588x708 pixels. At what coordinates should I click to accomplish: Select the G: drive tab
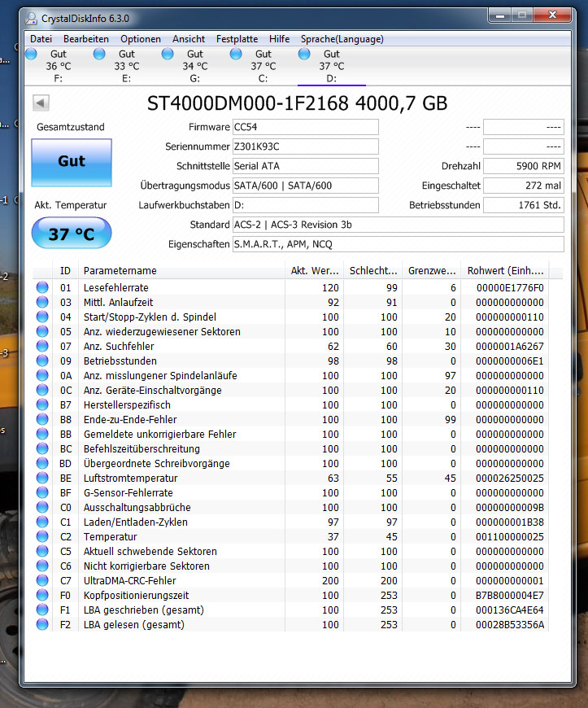194,66
